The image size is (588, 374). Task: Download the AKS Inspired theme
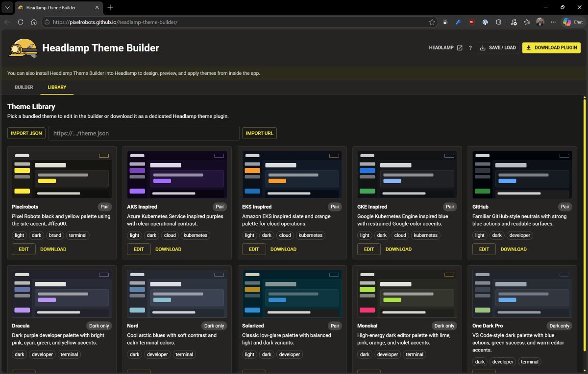point(168,249)
